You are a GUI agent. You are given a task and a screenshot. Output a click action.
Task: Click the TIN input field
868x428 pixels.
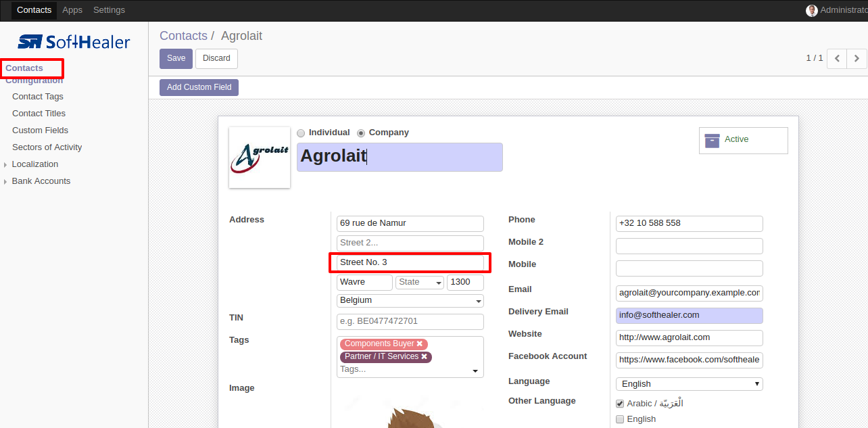[410, 322]
